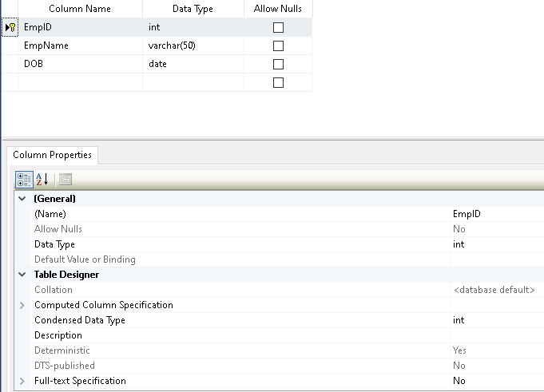Toggle Allow Nulls checkbox for DOB

[278, 64]
